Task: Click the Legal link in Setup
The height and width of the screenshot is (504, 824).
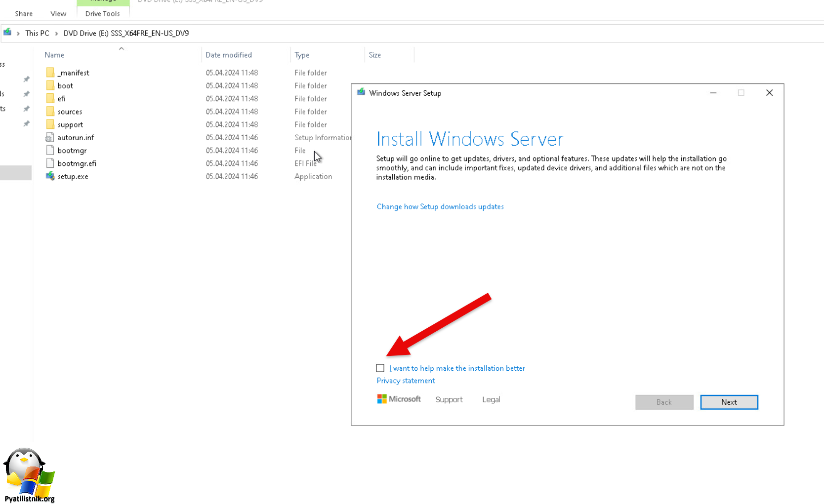Action: click(x=491, y=400)
